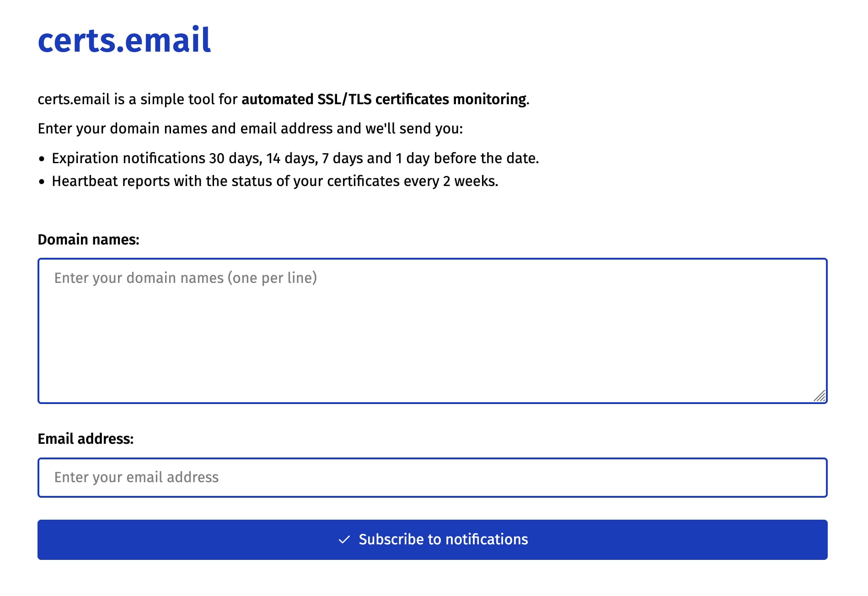Click the "Email address:" field label
The width and height of the screenshot is (868, 596).
[x=86, y=439]
